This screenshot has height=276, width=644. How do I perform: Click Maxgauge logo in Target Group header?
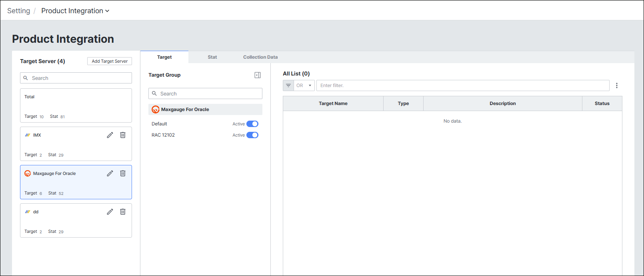pyautogui.click(x=156, y=109)
